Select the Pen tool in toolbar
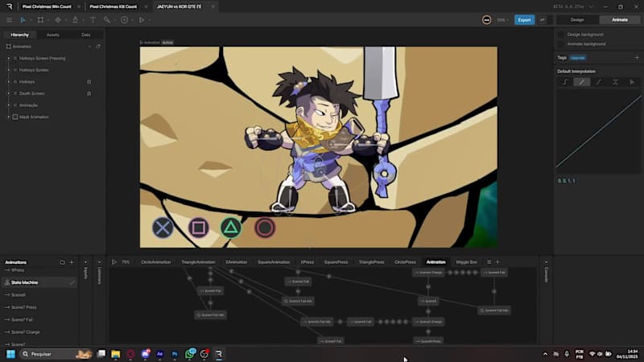Image resolution: width=644 pixels, height=362 pixels. pyautogui.click(x=58, y=19)
